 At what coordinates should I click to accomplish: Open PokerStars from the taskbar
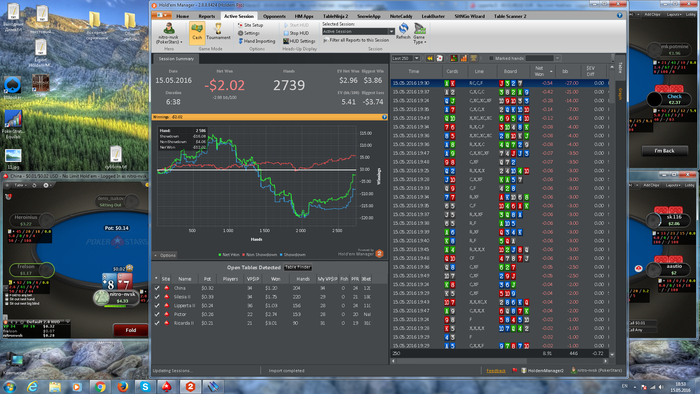tap(167, 386)
